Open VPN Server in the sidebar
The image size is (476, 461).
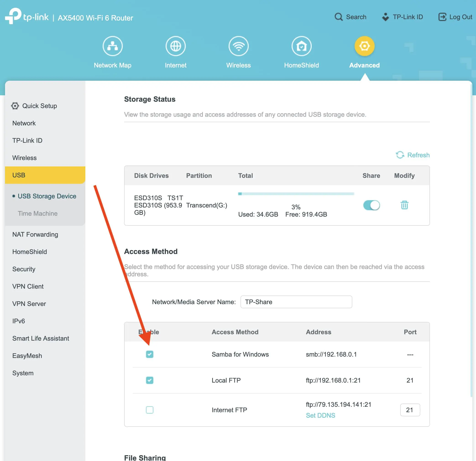coord(29,304)
